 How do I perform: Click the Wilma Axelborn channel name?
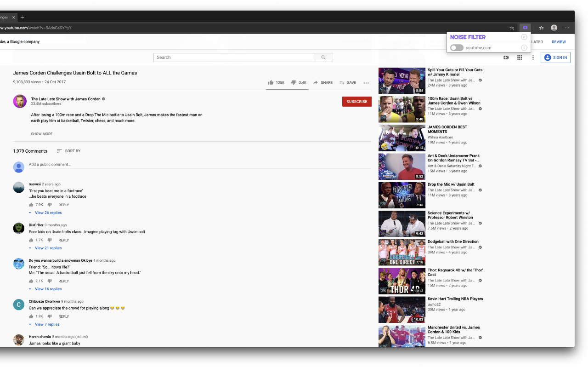pos(440,137)
